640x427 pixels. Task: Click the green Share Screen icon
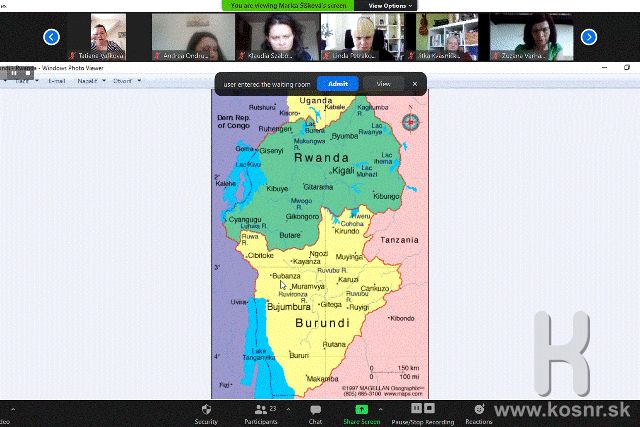tap(361, 410)
